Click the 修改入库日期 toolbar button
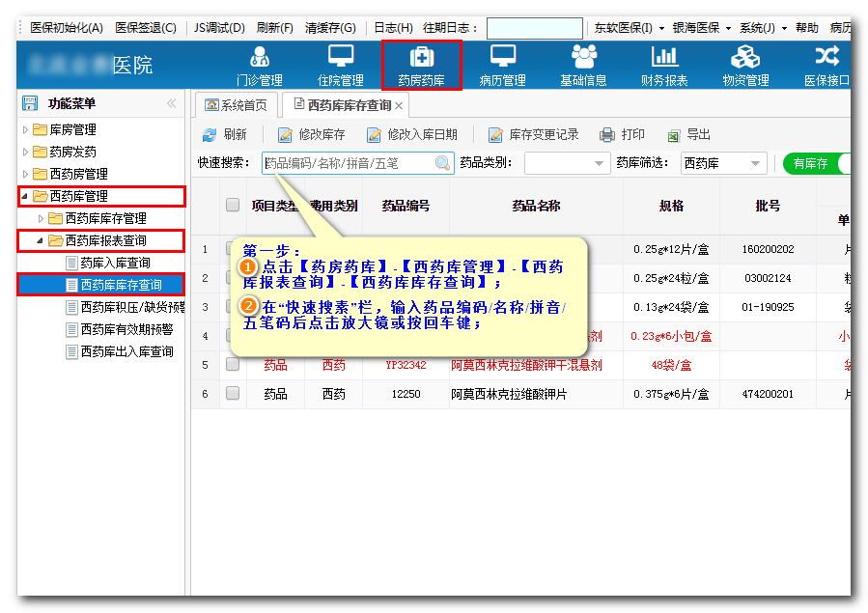 [412, 134]
